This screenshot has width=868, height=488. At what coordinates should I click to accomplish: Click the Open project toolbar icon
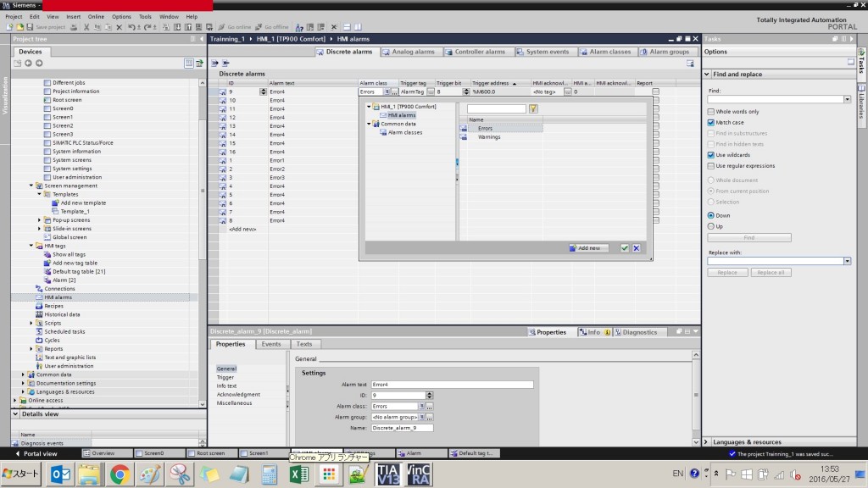pos(20,26)
